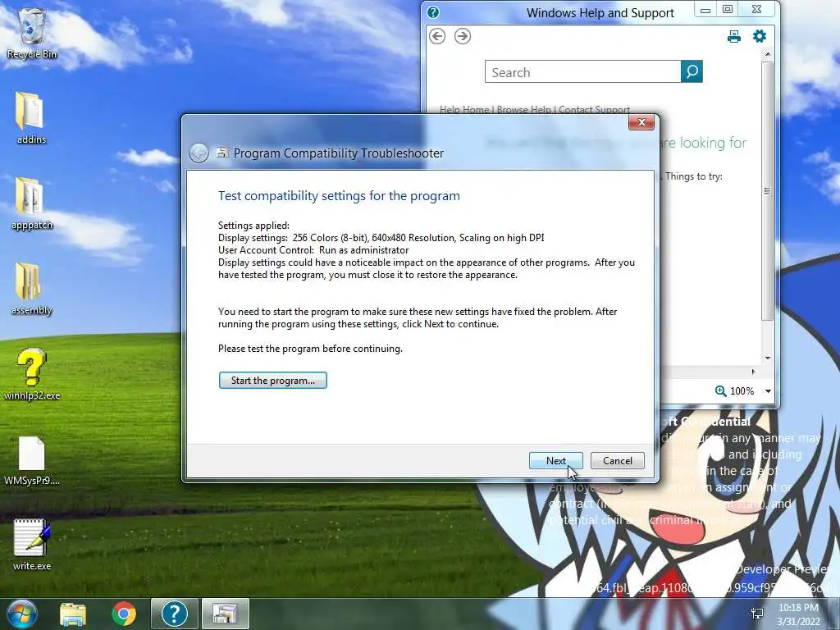Click 'User Account Control: Run as administrator' line
The width and height of the screenshot is (840, 630).
[313, 250]
